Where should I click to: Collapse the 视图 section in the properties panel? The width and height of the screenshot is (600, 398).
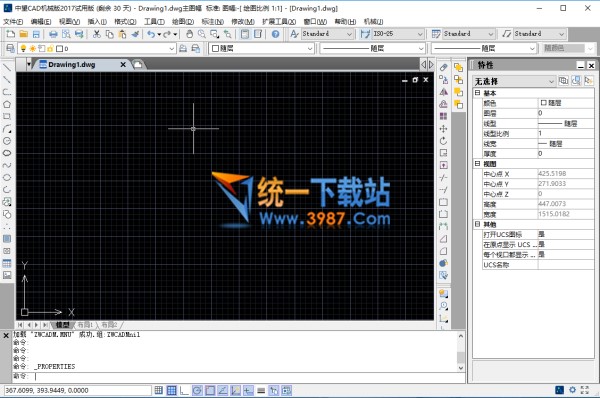(x=478, y=164)
